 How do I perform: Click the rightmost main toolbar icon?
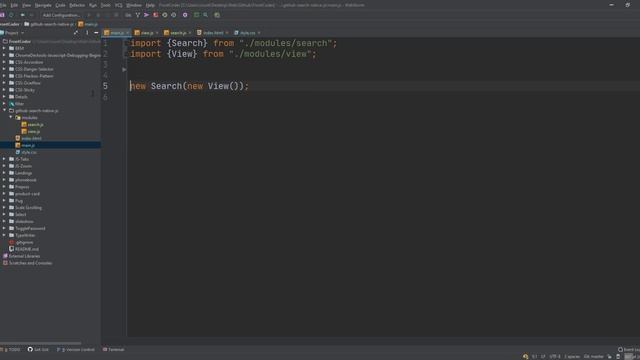click(x=217, y=15)
